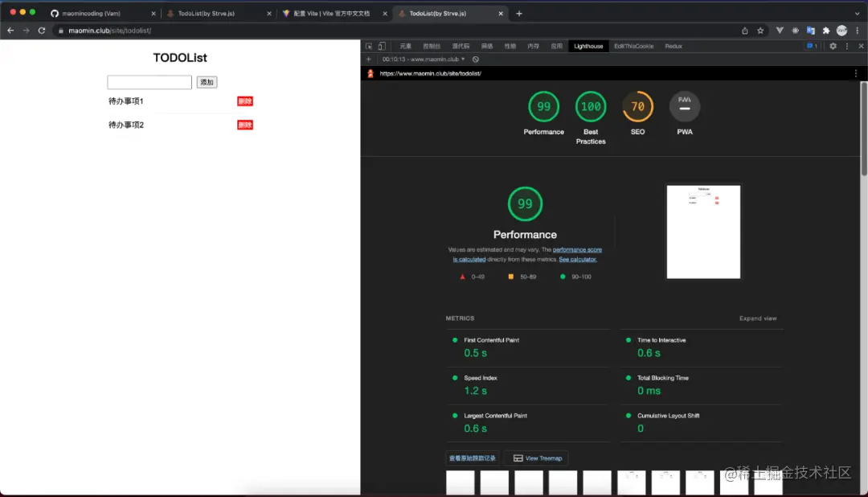Viewport: 868px width, 497px height.
Task: Click the todo text input field
Action: [x=149, y=82]
